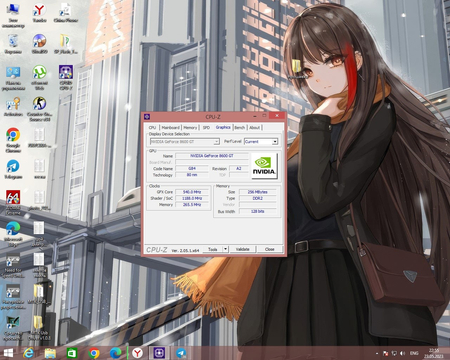Switch to the Memory tab
The height and width of the screenshot is (360, 450).
[x=190, y=127]
